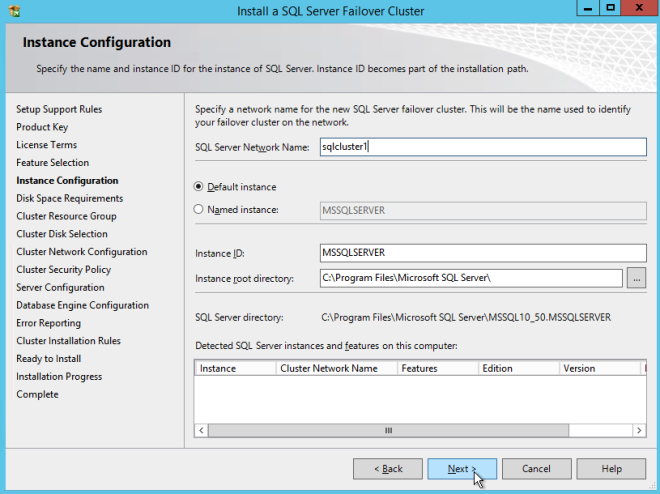
Task: Select Cluster Resource Group step
Action: click(66, 216)
